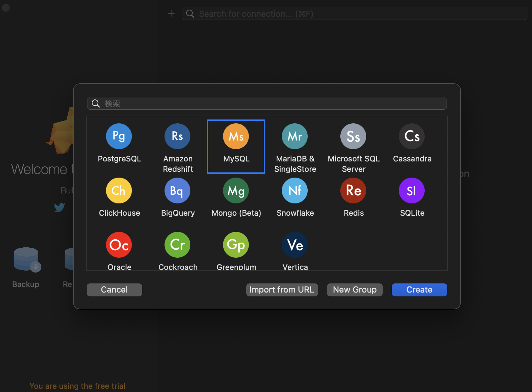Click the Backup database icon in welcome window
This screenshot has height=392, width=532.
[x=27, y=260]
